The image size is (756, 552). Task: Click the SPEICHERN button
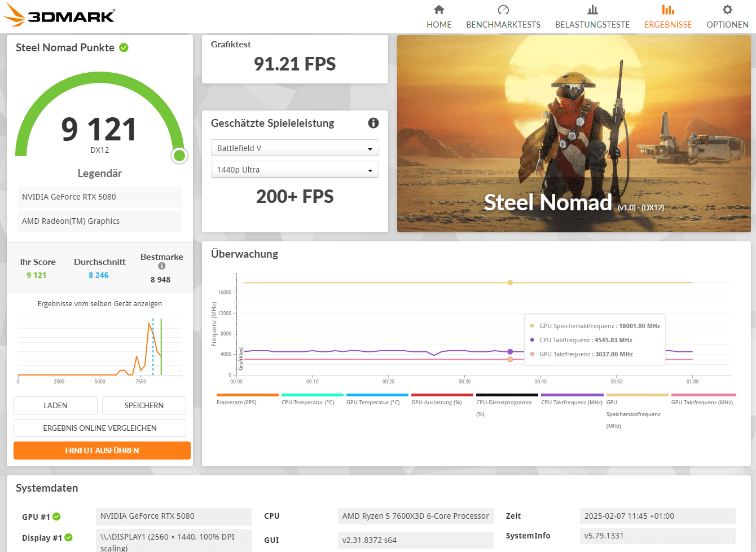click(144, 405)
